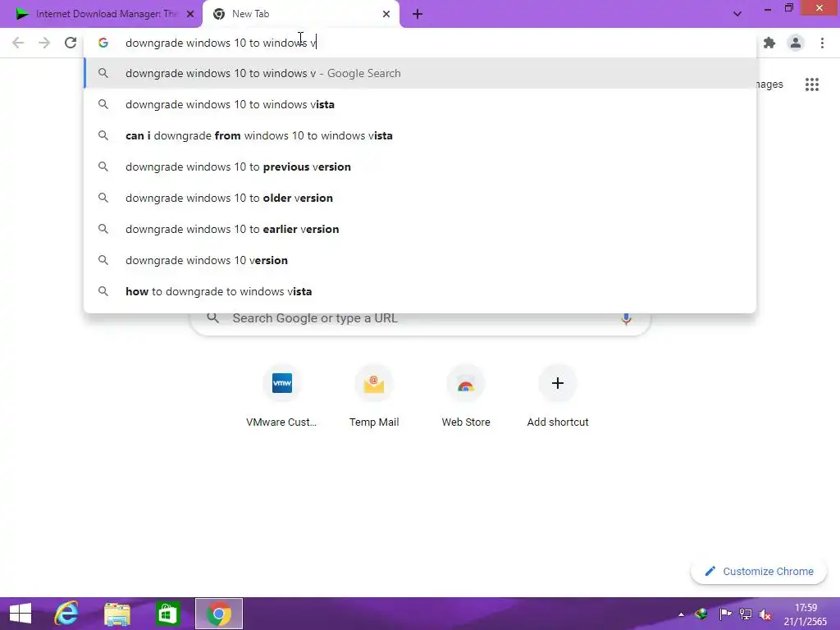Click the browser forward arrow
840x630 pixels.
coord(44,43)
